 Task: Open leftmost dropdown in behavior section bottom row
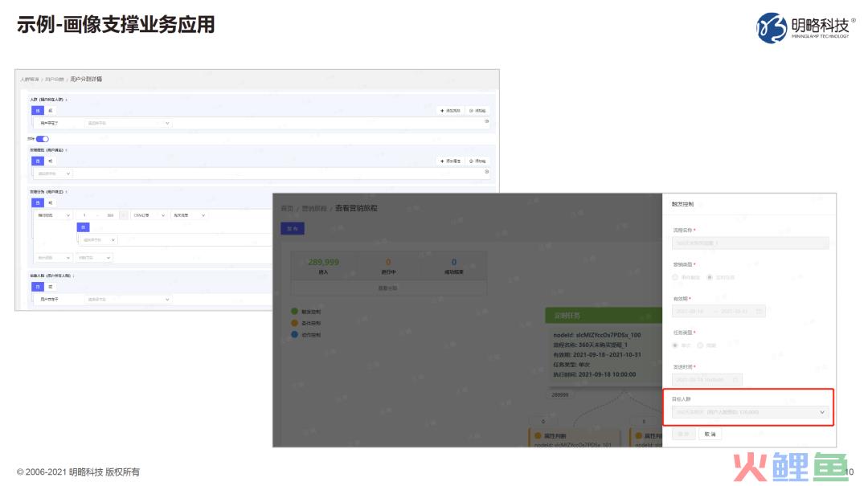coord(54,257)
